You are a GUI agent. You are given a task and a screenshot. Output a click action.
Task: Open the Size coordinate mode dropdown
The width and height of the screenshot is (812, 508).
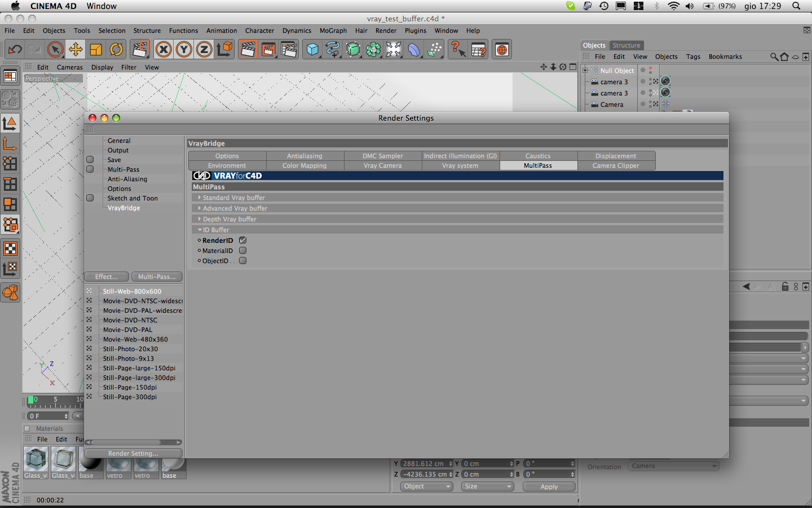pos(488,487)
